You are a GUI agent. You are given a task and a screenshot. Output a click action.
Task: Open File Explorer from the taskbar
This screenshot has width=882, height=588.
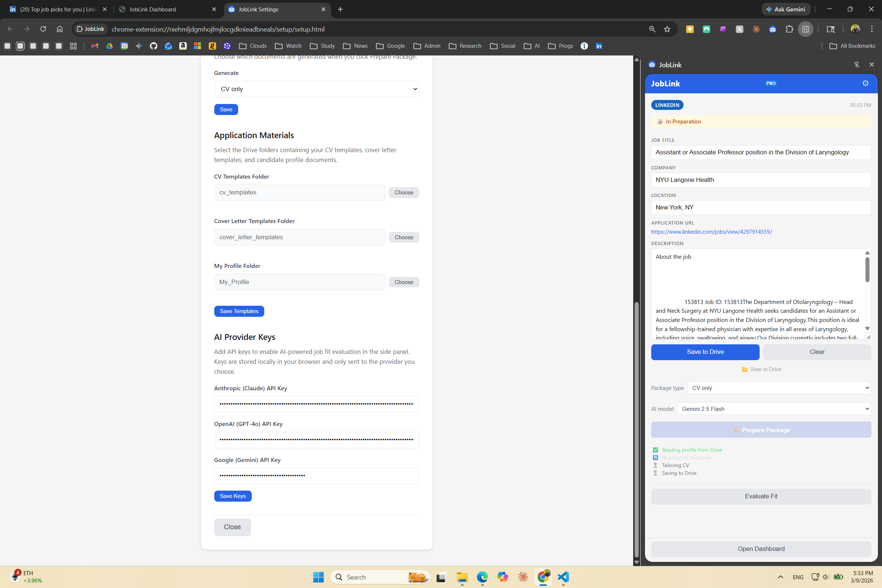462,577
